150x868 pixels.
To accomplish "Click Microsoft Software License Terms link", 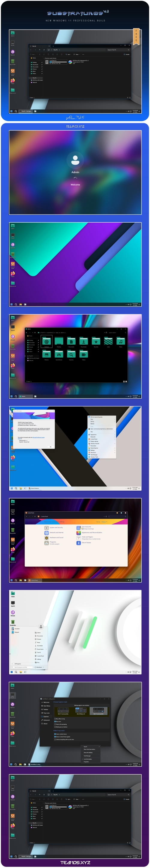I will 38,437.
